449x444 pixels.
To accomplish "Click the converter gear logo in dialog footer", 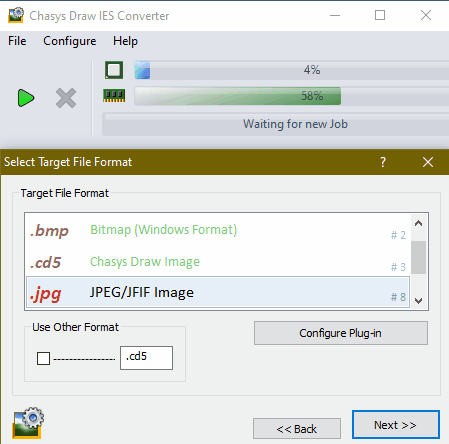I will 28,422.
